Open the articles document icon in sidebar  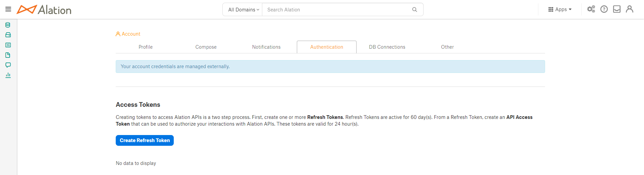(x=8, y=55)
